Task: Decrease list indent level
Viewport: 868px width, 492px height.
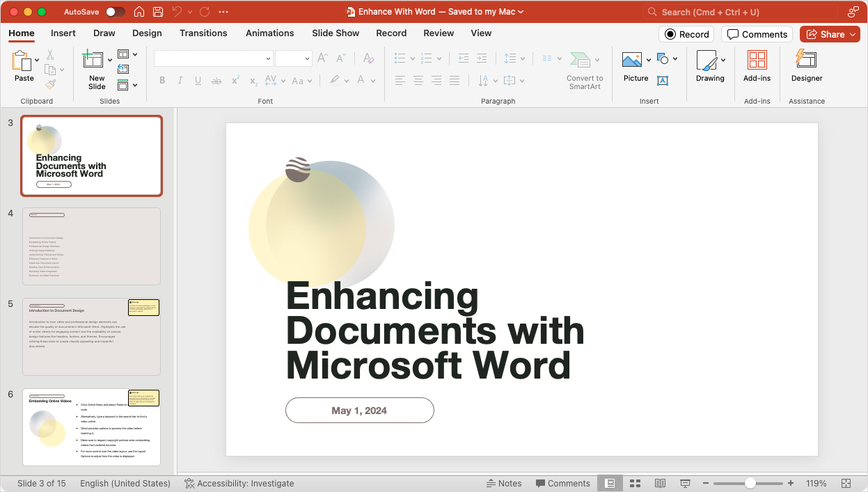Action: click(464, 58)
